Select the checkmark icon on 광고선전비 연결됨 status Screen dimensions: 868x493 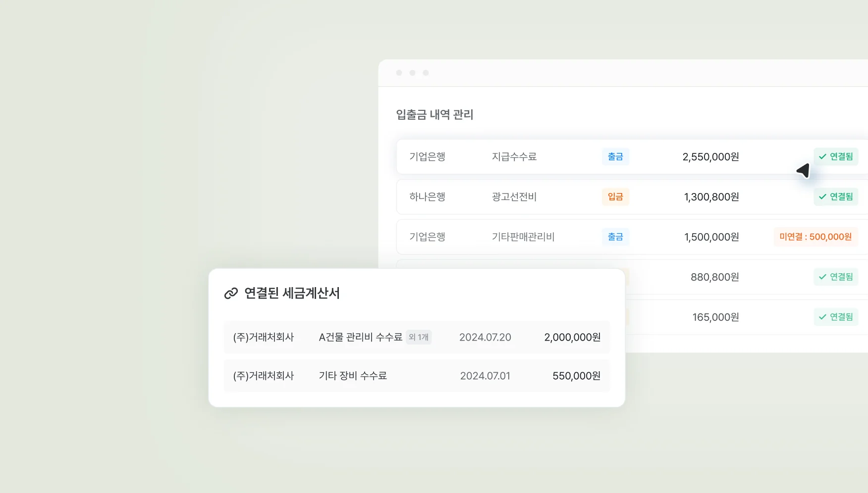point(822,197)
